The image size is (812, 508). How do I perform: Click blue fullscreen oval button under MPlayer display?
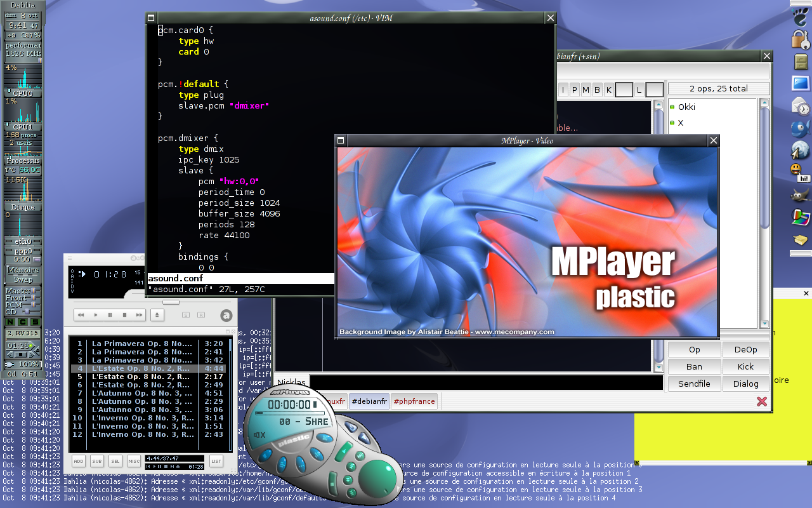tap(324, 438)
